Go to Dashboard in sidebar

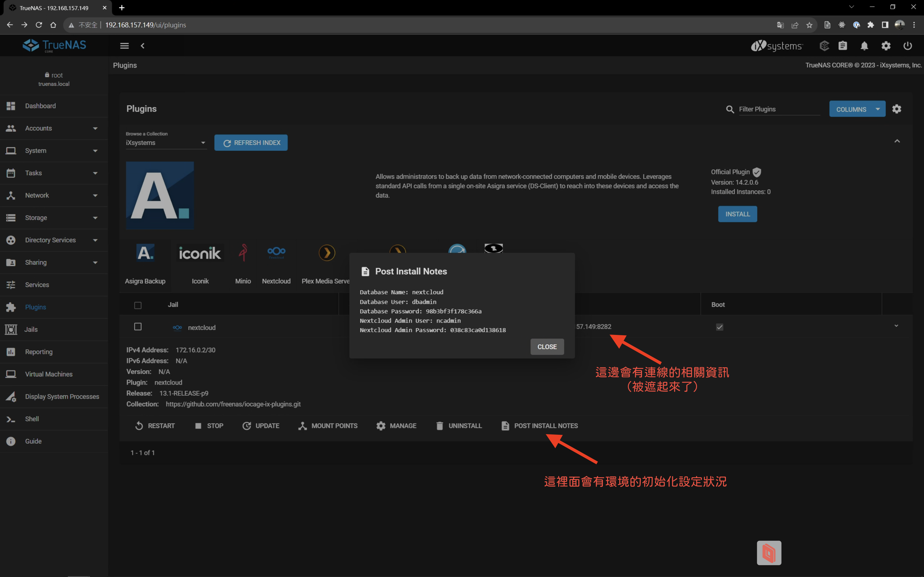[x=40, y=106]
